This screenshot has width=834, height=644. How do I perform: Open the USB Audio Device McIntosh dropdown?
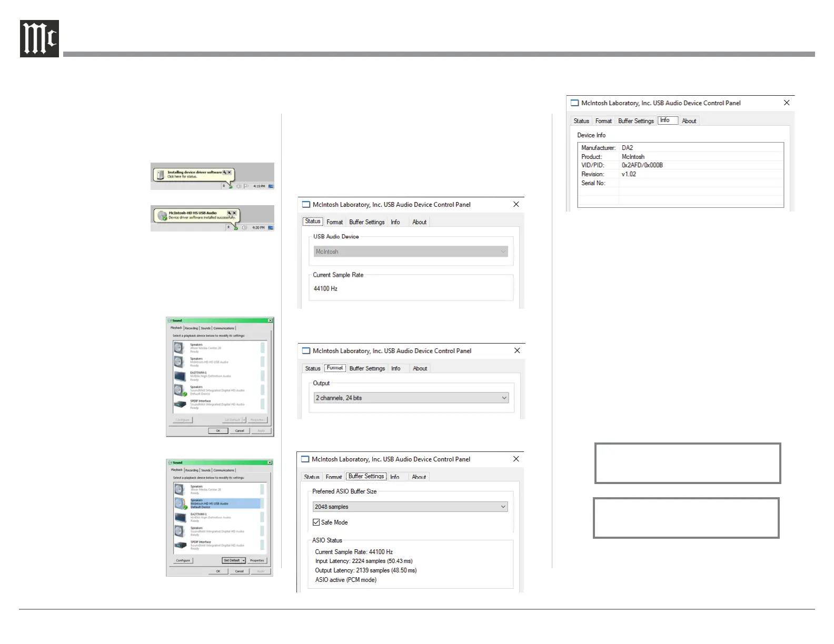click(x=411, y=251)
